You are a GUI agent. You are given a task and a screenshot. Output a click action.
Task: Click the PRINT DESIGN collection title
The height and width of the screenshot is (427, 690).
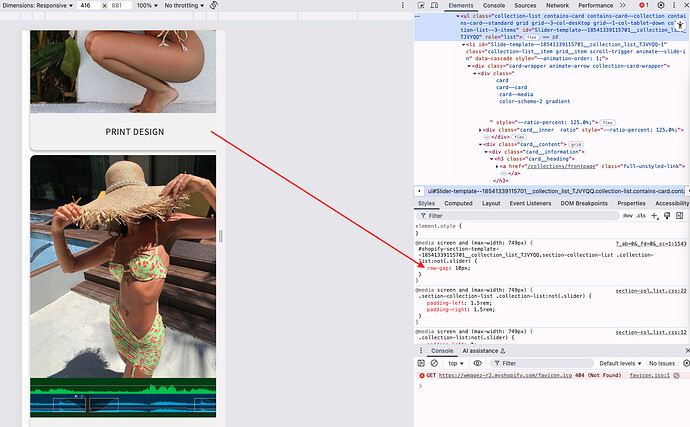click(135, 132)
